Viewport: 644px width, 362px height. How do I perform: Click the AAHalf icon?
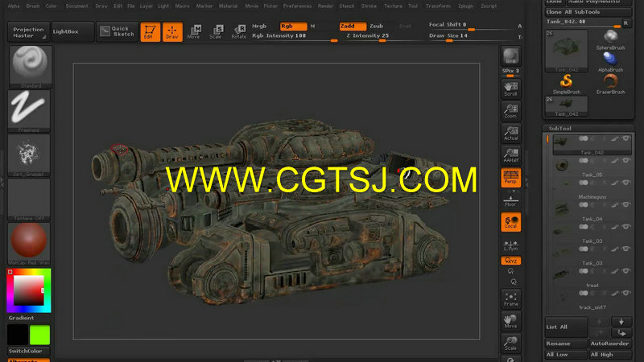(510, 155)
